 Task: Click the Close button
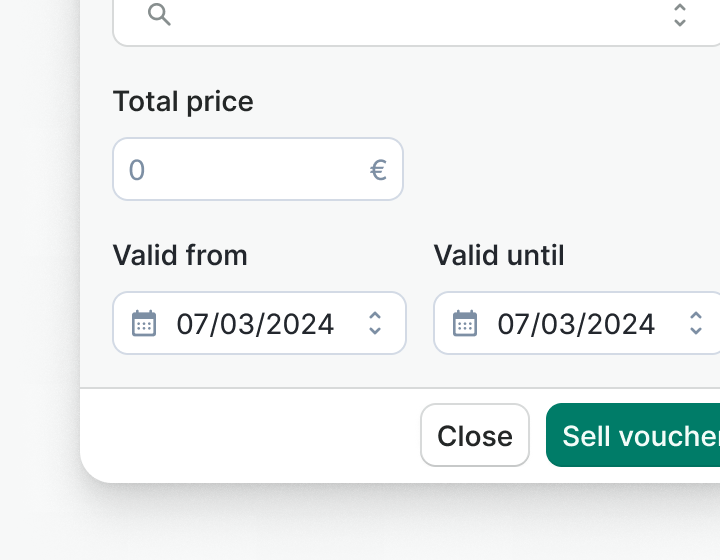(475, 435)
